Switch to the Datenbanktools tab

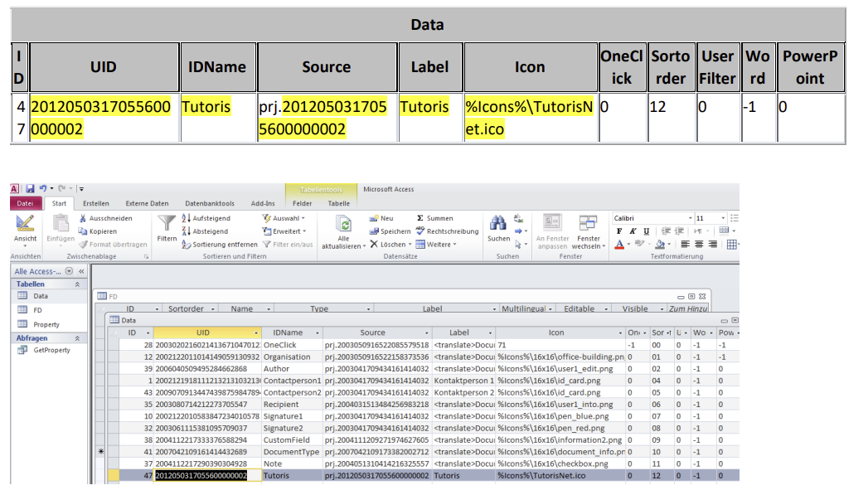click(x=210, y=204)
